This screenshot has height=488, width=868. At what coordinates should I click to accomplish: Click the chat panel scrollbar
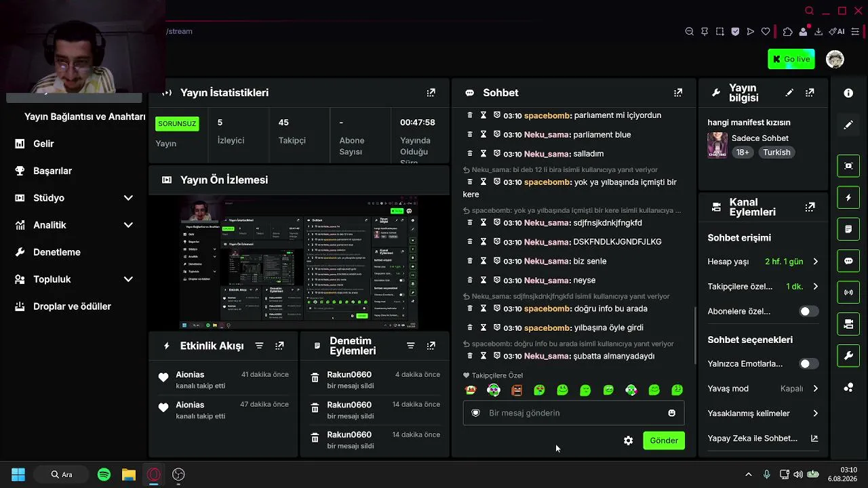tap(694, 335)
